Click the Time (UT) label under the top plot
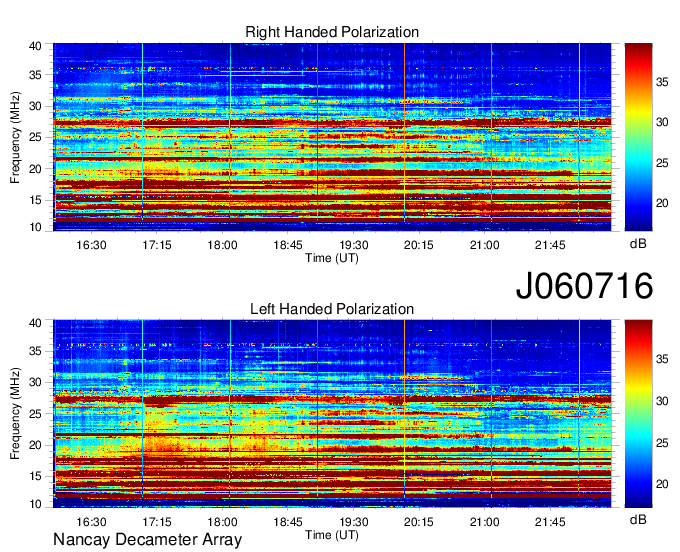Viewport: 680px width, 552px height. coord(332,258)
